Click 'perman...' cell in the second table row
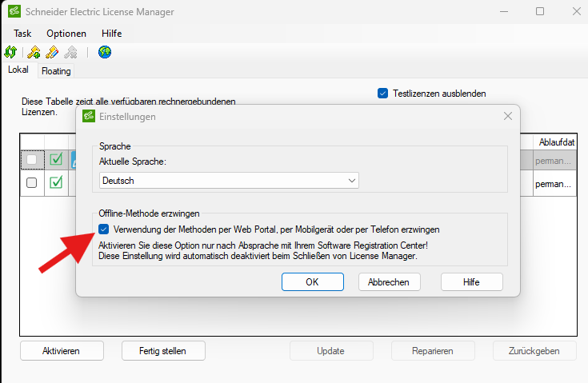 pos(555,184)
